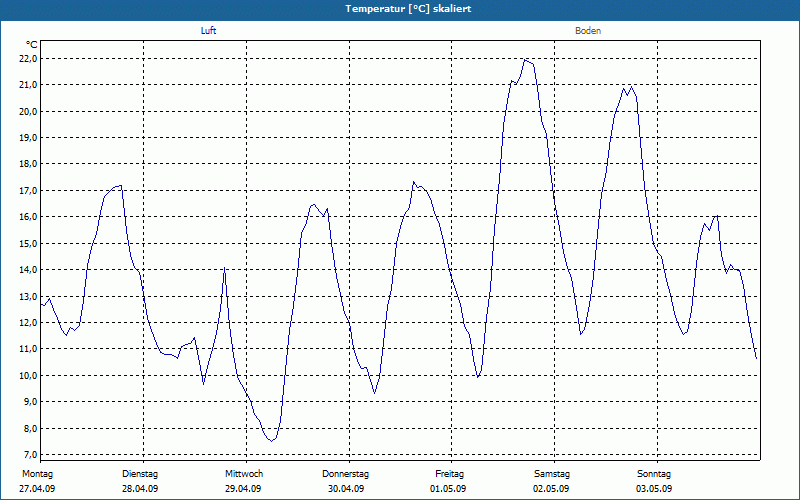Viewport: 800px width, 500px height.
Task: Select the 12,0 y-axis value
Action: point(28,322)
